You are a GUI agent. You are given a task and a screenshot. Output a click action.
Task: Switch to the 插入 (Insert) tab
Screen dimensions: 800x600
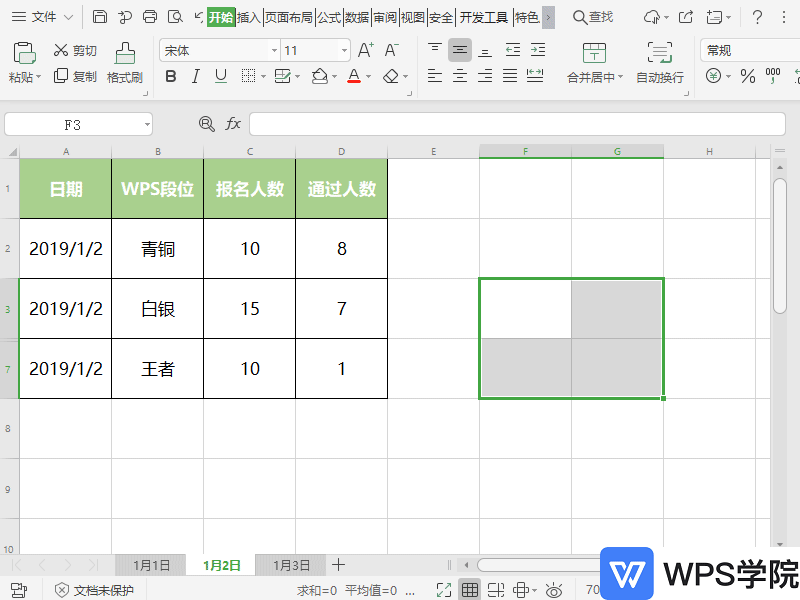[x=249, y=17]
